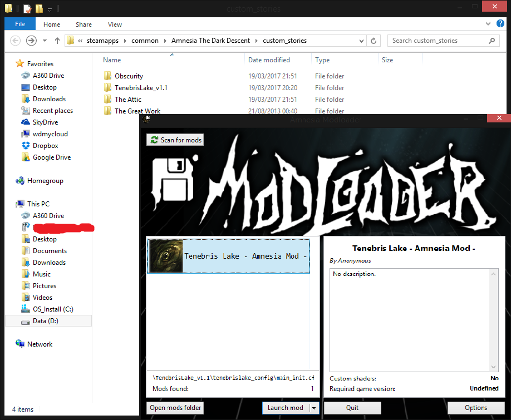Screen dimensions: 511x420
Task: Open Data (D:) drive in sidebar
Action: (x=46, y=321)
